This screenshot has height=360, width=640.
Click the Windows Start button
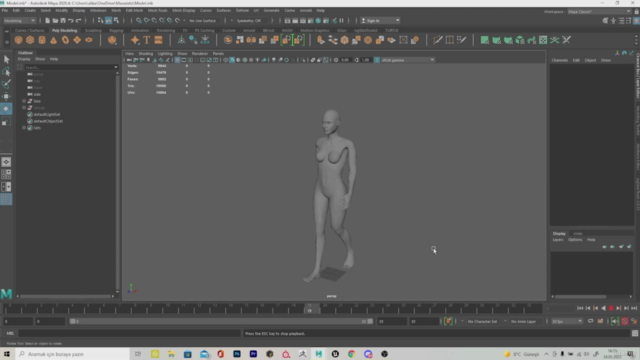point(7,354)
